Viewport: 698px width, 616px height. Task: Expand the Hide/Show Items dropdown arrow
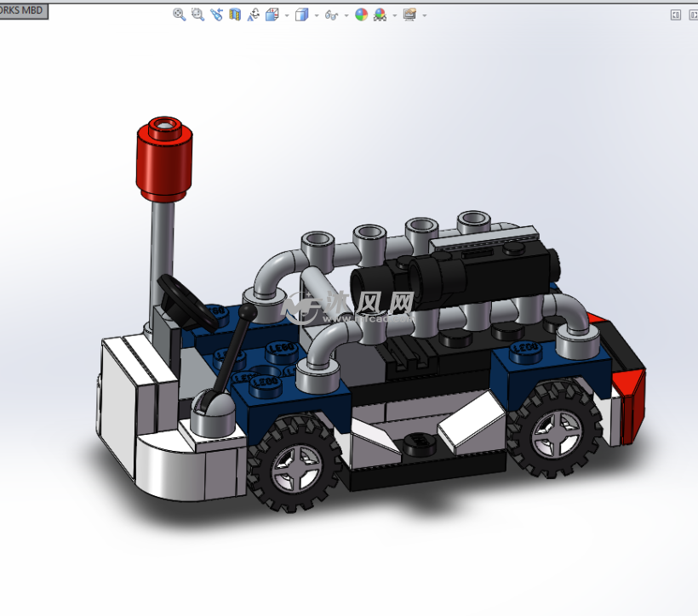(x=346, y=15)
